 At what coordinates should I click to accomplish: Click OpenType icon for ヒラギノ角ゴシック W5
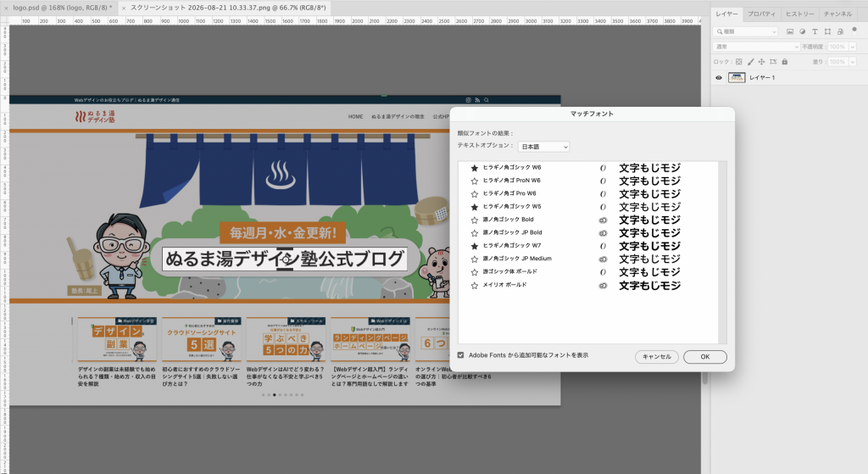point(603,207)
